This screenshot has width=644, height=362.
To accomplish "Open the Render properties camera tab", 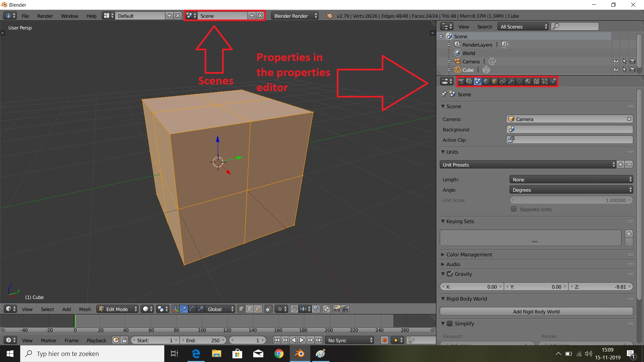I will (461, 81).
